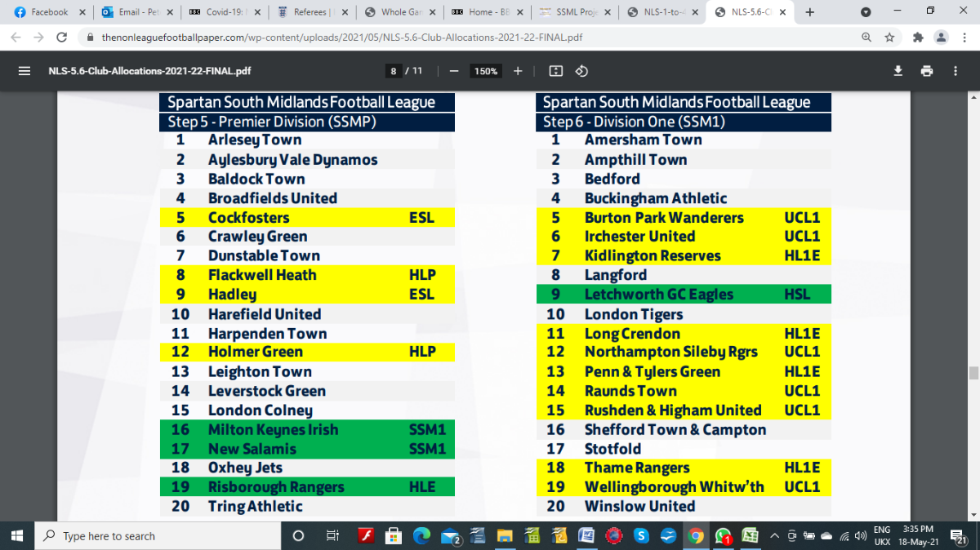This screenshot has width=980, height=550.
Task: Open the Chrome tab search dropdown
Action: click(866, 12)
